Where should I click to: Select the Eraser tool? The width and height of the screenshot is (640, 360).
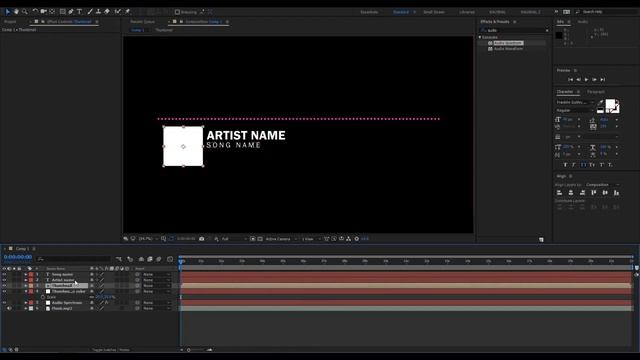[107, 12]
